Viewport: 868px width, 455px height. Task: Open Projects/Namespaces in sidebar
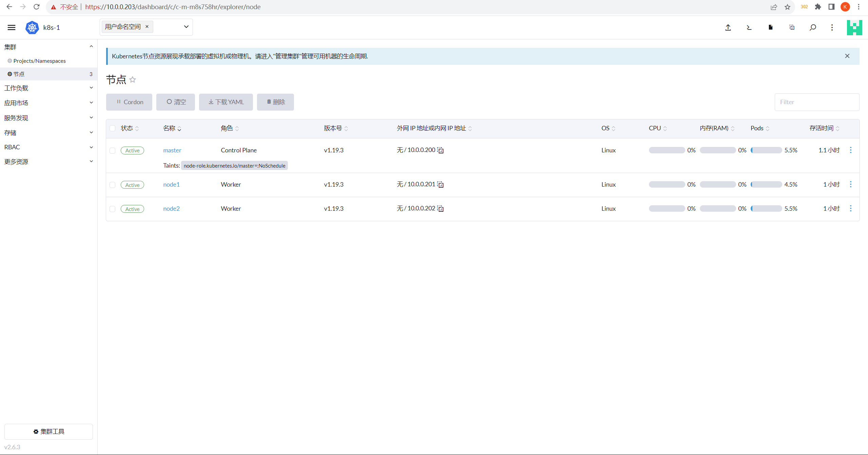point(39,61)
